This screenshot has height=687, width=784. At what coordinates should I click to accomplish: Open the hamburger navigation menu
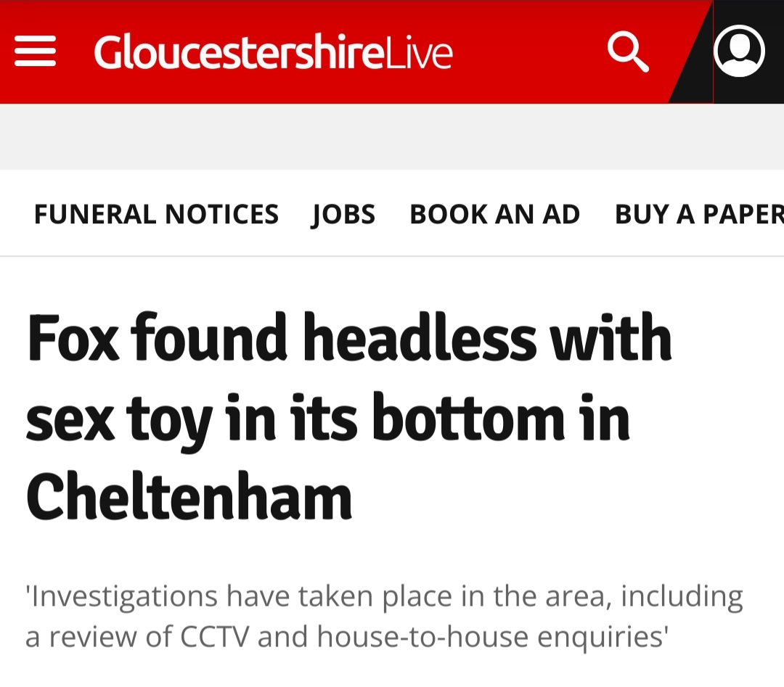pos(35,52)
